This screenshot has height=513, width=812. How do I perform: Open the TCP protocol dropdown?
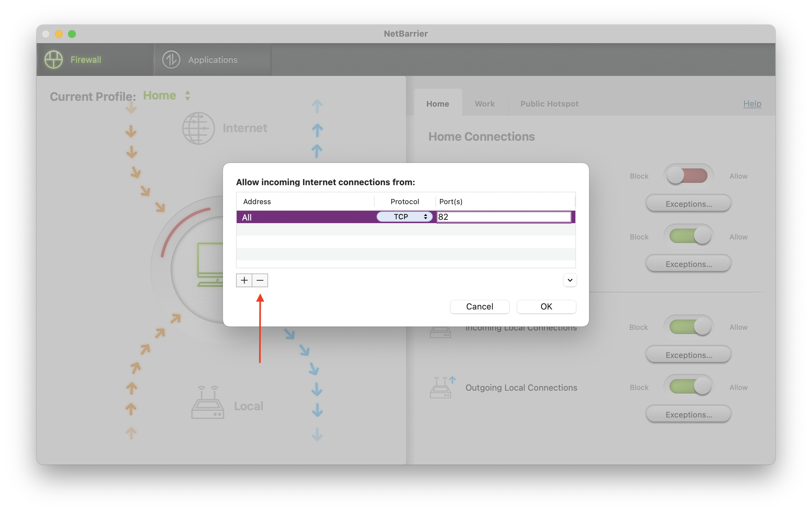pyautogui.click(x=405, y=217)
